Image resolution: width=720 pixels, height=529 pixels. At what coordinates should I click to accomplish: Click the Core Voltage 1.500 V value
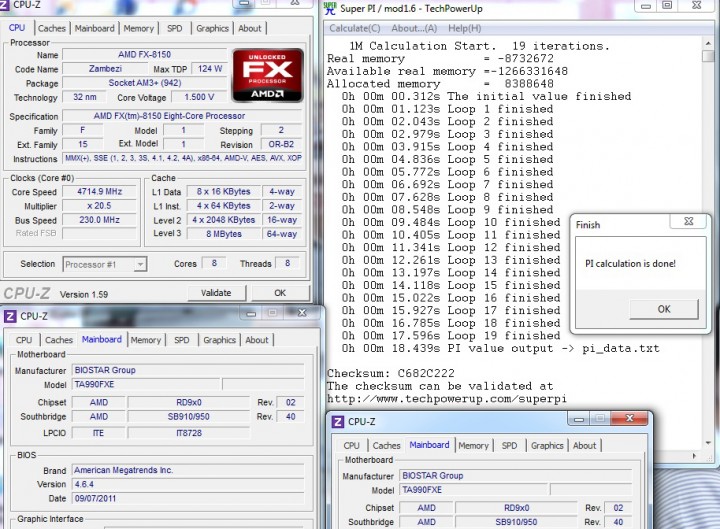[x=199, y=97]
